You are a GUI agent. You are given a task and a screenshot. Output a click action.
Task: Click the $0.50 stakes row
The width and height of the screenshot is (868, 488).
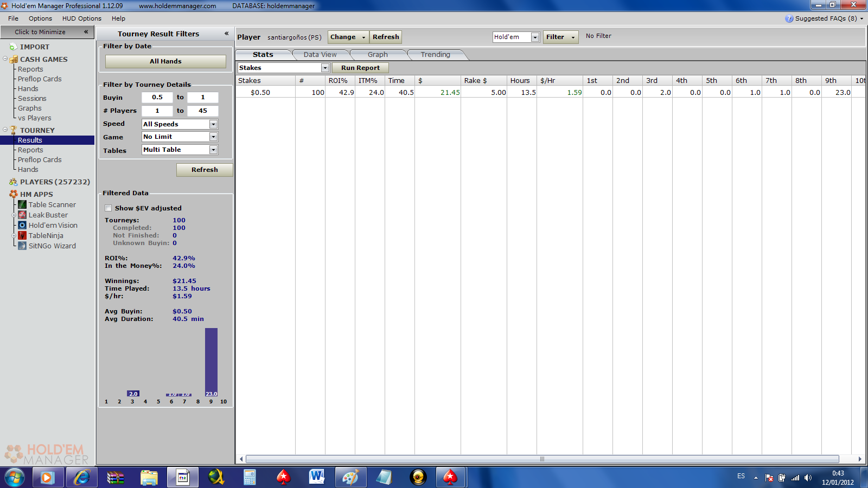(551, 93)
